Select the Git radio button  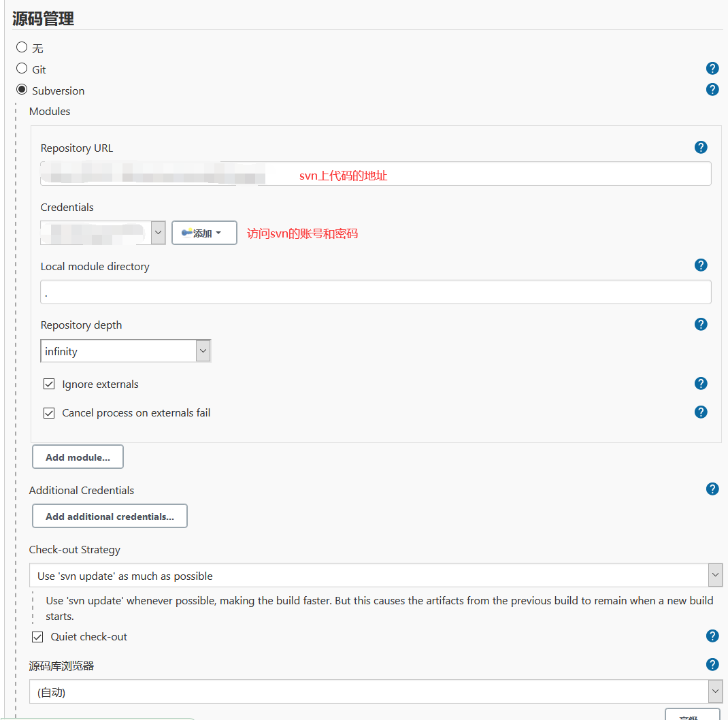[22, 68]
